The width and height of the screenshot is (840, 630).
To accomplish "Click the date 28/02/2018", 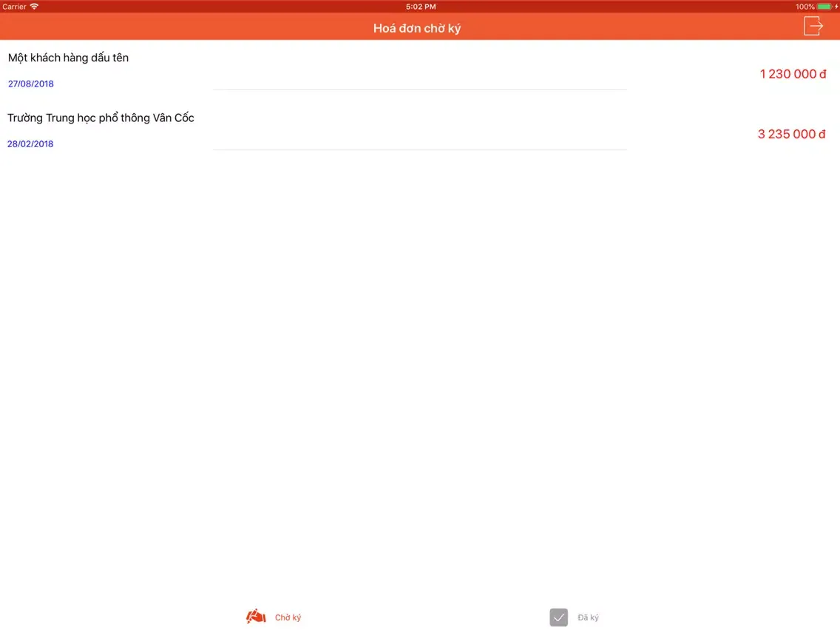I will (x=30, y=143).
